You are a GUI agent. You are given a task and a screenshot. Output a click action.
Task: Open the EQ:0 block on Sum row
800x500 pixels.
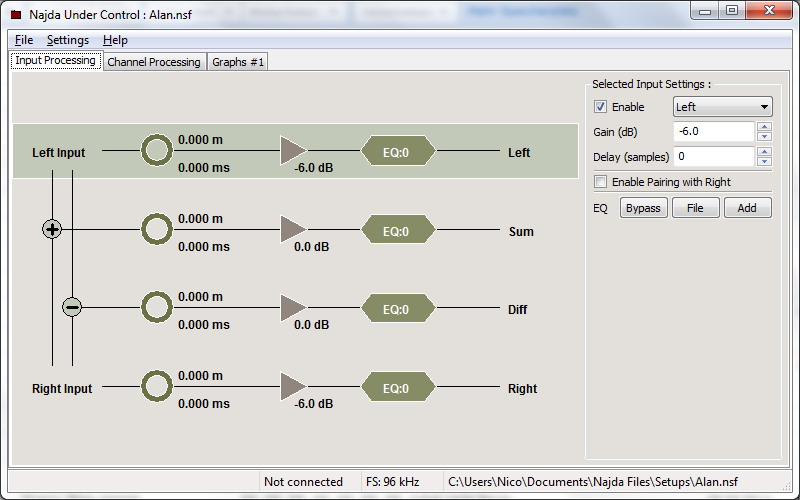click(398, 230)
